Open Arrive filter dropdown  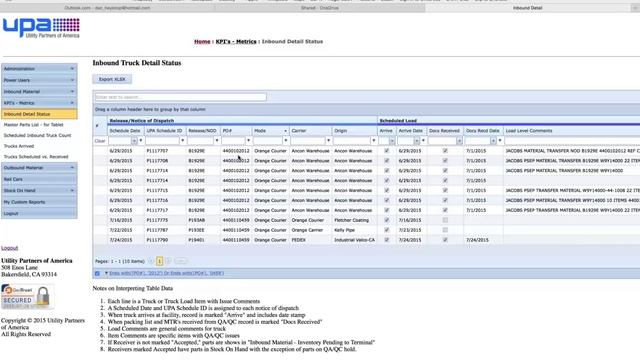392,141
